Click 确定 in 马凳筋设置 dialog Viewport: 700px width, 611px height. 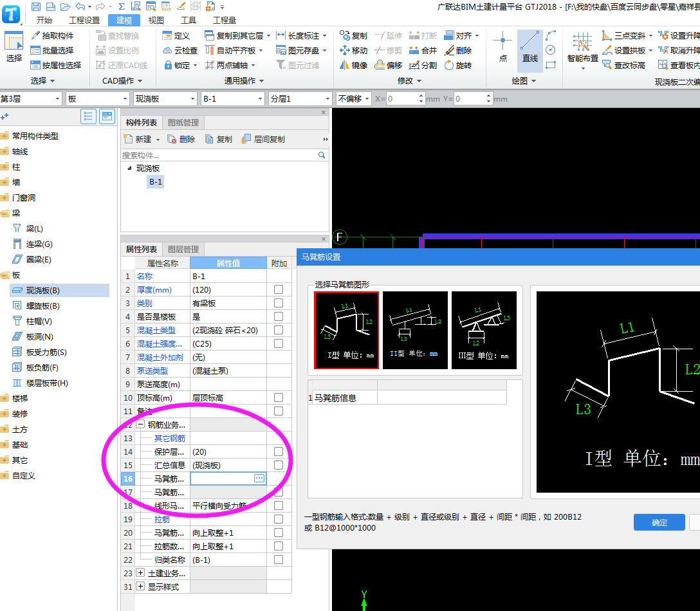pyautogui.click(x=659, y=523)
